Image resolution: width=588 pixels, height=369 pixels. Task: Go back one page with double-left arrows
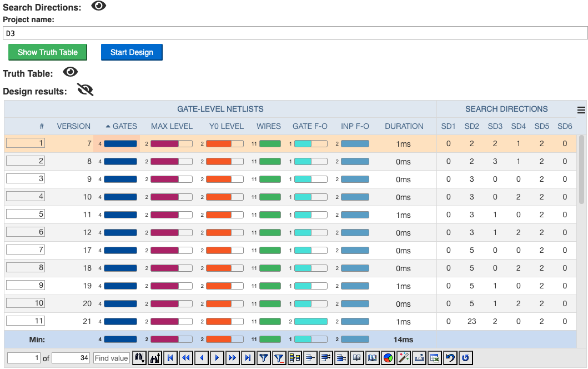pyautogui.click(x=186, y=358)
